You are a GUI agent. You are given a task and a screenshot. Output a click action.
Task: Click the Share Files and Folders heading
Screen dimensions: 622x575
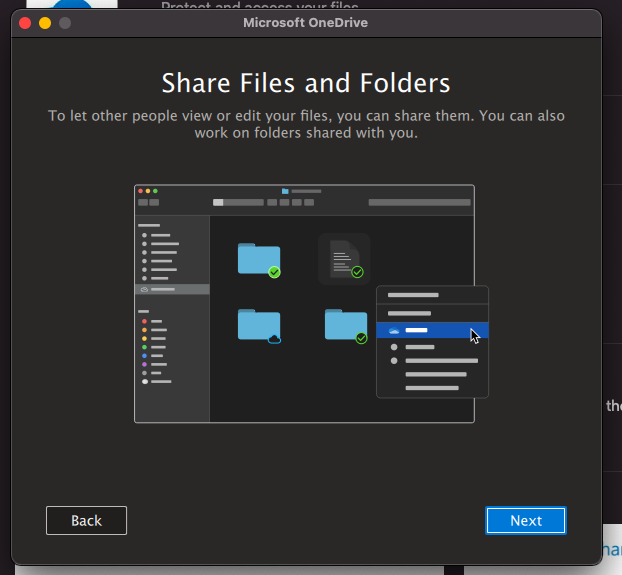306,82
